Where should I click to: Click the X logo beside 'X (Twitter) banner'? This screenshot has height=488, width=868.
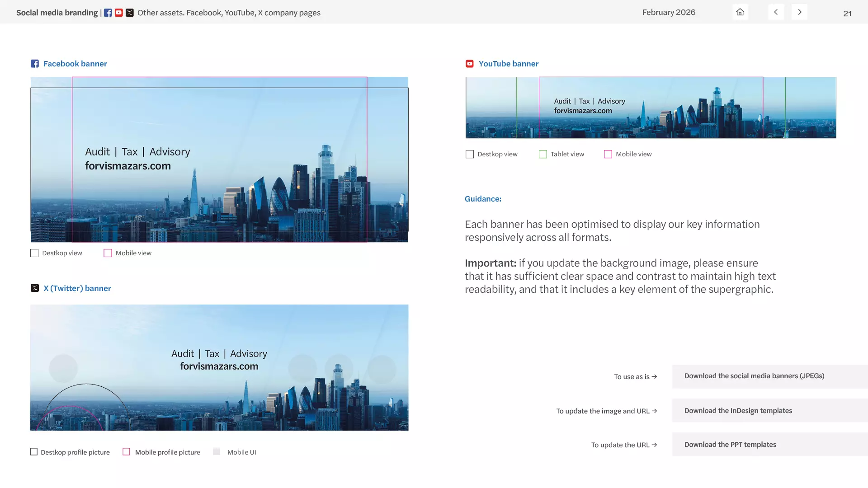[35, 288]
